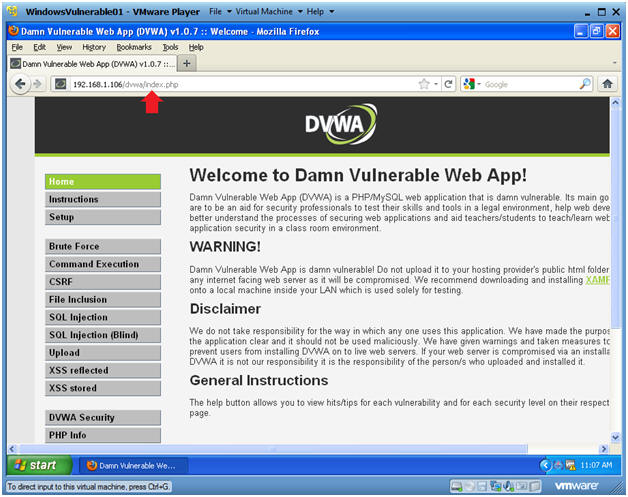Click the VMware CD/DVD drive status icon
628x497 pixels.
469,486
